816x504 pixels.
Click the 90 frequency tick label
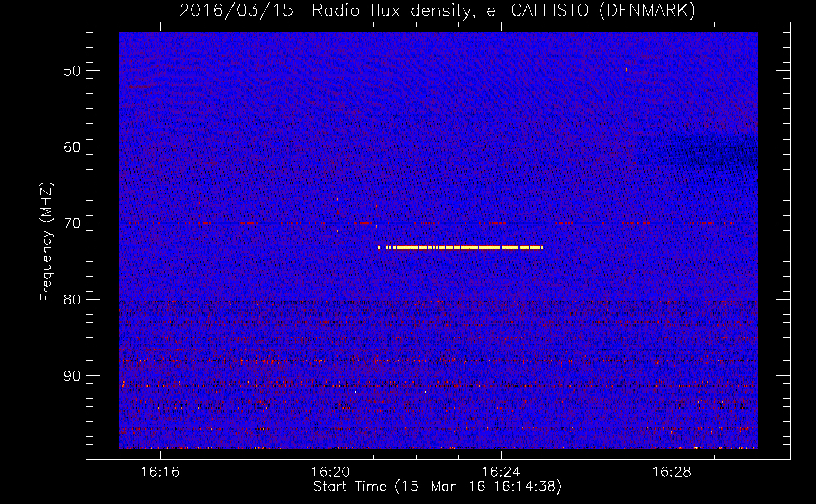point(72,376)
